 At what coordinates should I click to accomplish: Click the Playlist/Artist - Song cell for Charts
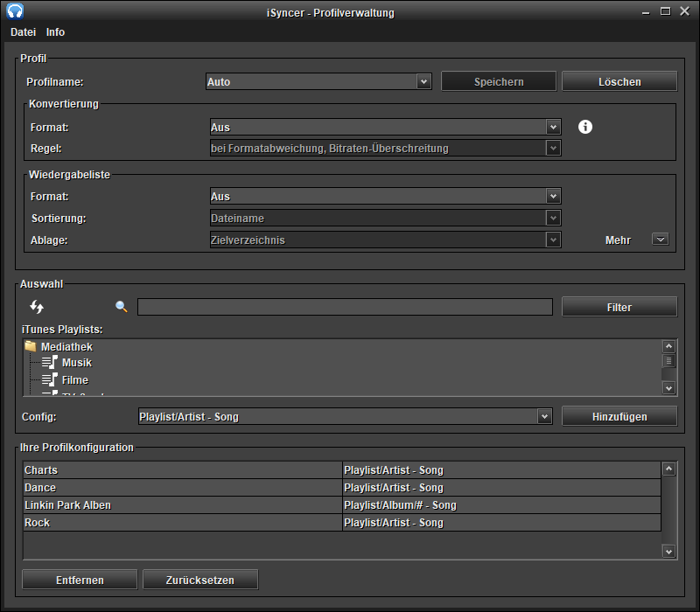coord(501,470)
